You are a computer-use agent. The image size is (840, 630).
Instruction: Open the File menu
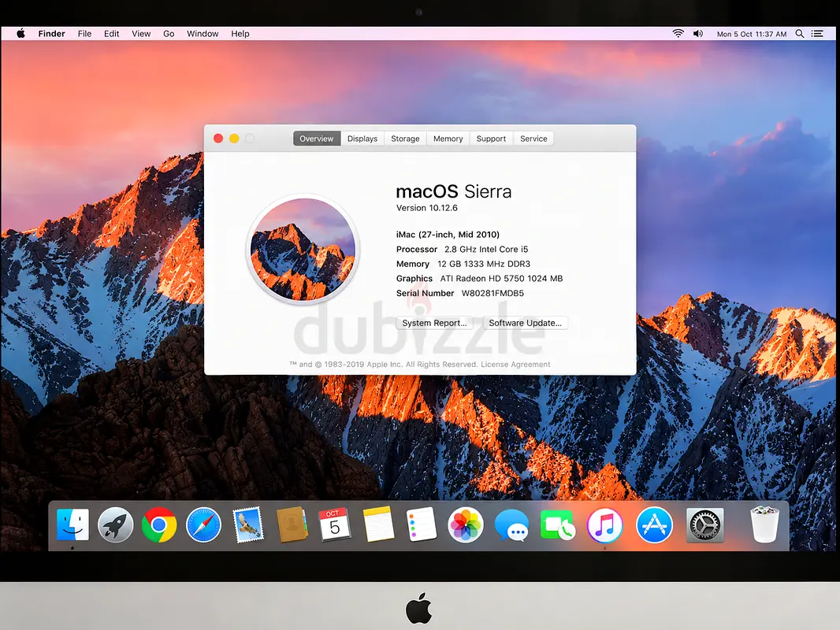[84, 33]
